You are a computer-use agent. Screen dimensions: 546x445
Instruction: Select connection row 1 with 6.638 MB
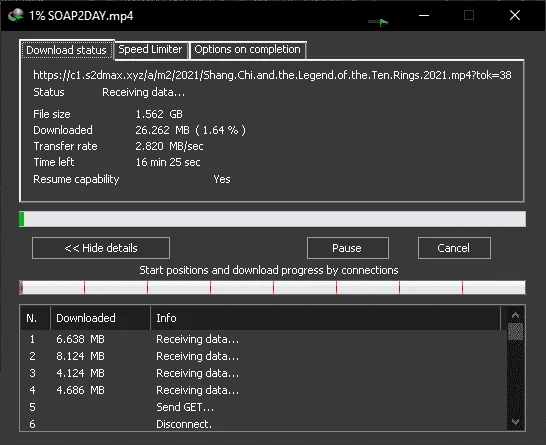263,339
